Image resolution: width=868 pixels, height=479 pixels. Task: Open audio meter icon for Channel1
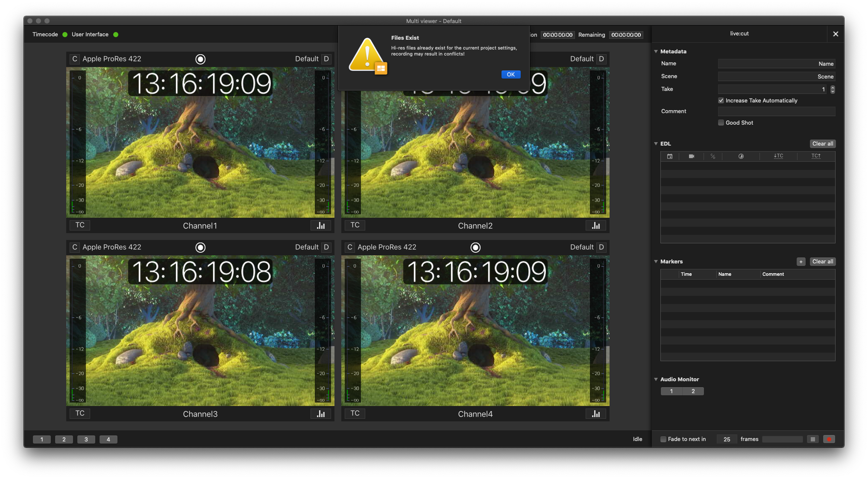[321, 225]
